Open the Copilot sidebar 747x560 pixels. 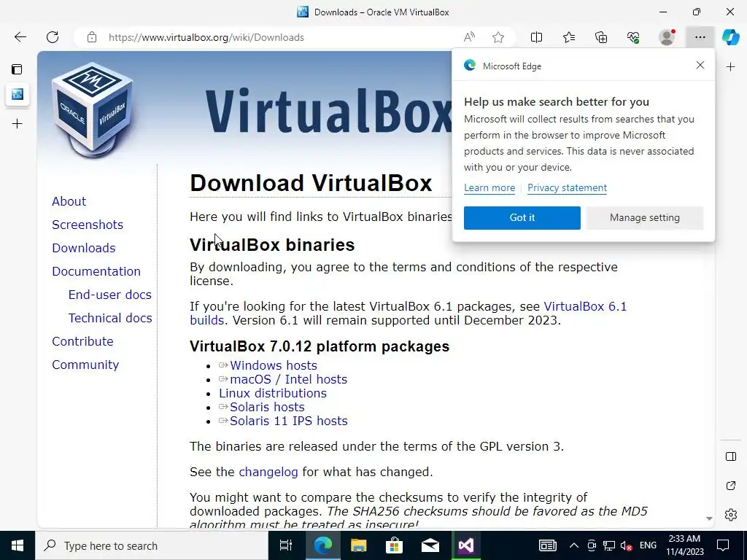click(x=730, y=37)
